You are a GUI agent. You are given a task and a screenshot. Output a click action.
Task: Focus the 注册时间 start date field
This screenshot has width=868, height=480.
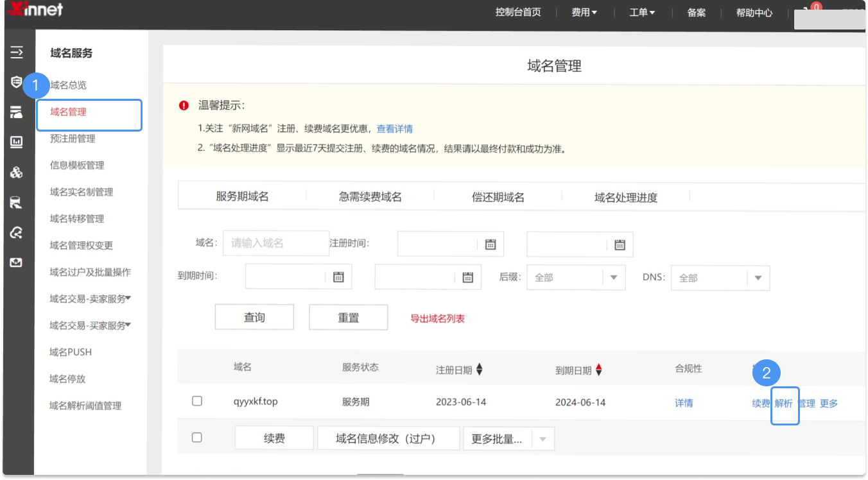[x=451, y=244]
